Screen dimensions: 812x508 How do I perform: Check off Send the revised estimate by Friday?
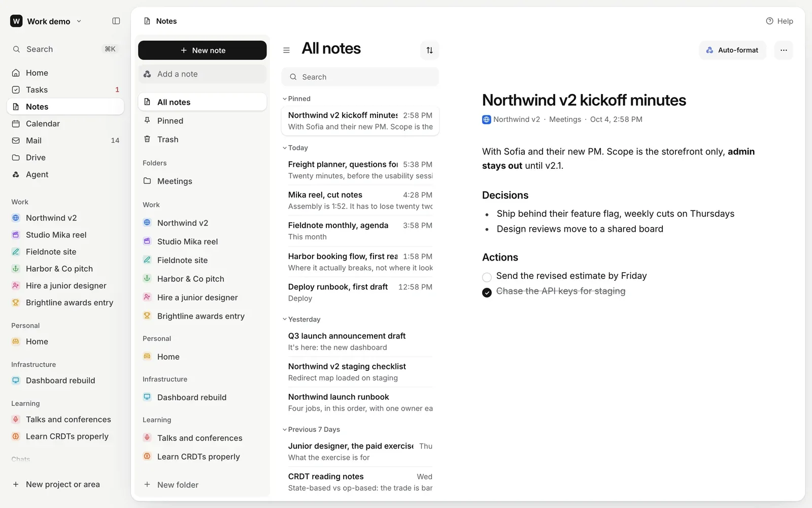click(487, 277)
